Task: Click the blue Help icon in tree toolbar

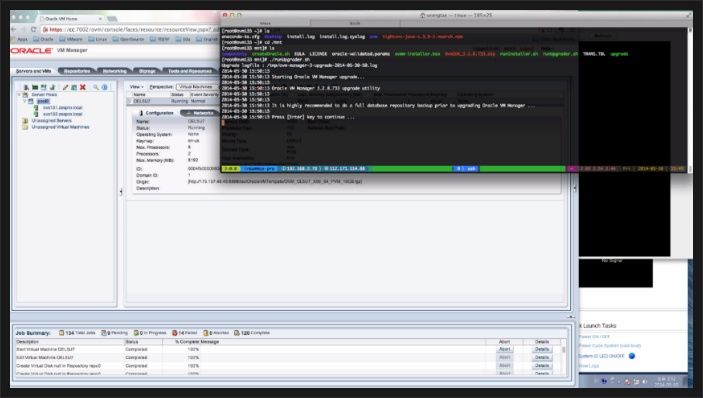Action: click(104, 87)
